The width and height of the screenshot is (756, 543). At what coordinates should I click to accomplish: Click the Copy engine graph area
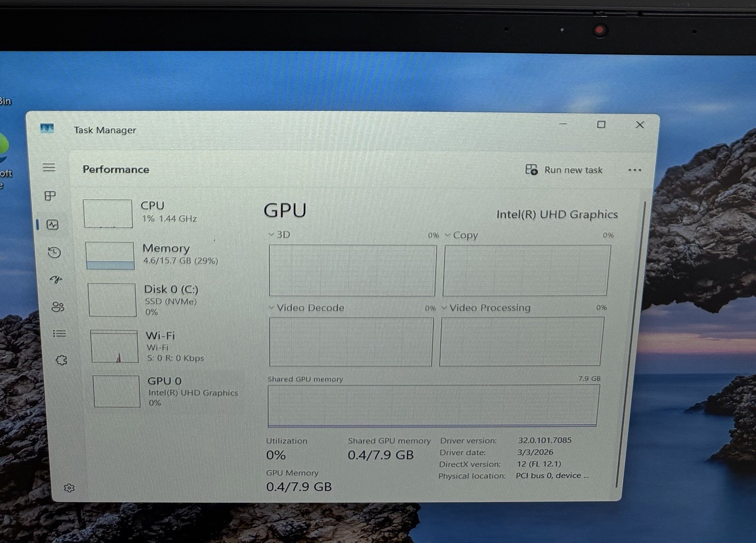[526, 271]
